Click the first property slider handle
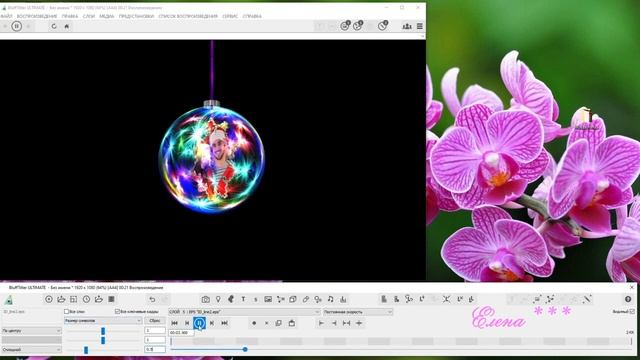The width and height of the screenshot is (640, 360). (103, 331)
